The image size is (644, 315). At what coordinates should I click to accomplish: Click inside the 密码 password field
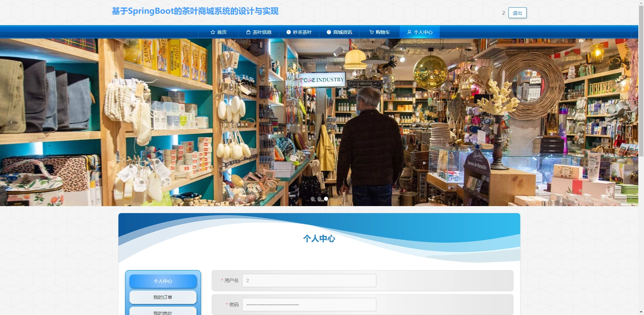[x=309, y=304]
